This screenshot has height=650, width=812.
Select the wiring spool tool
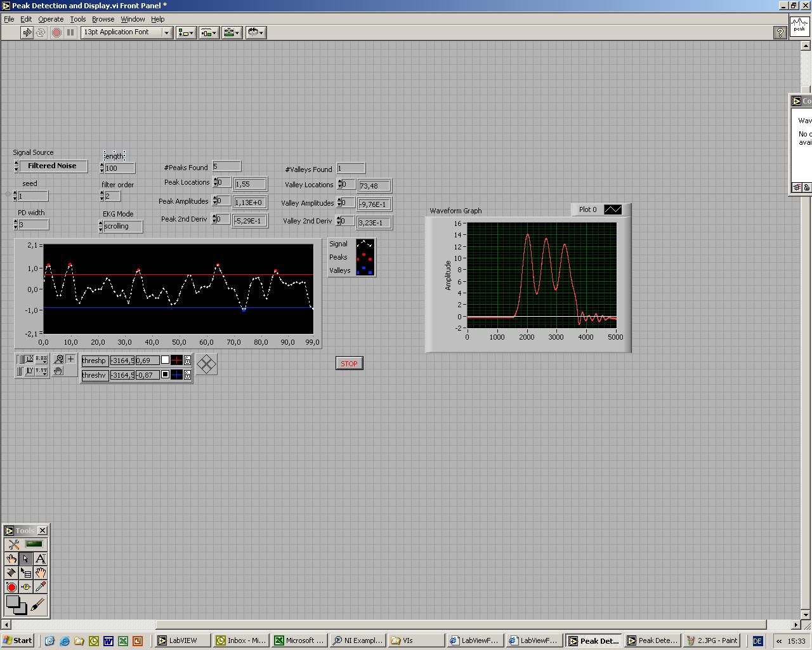11,573
